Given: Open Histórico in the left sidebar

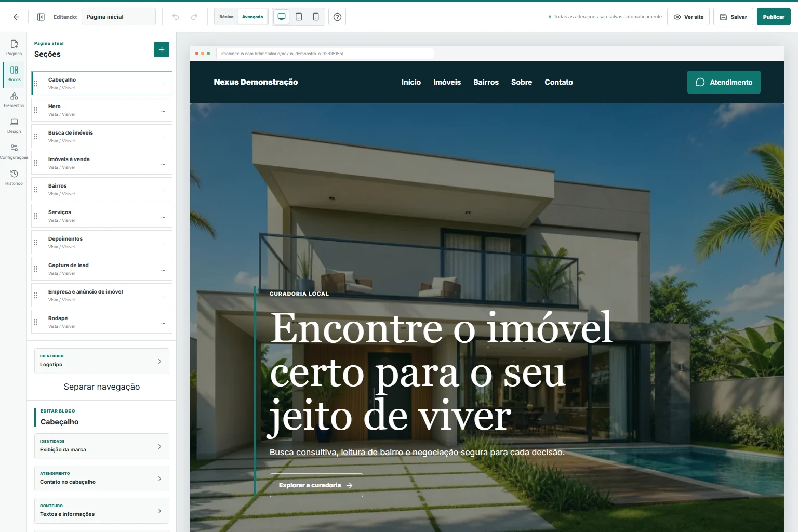Looking at the screenshot, I should 14,177.
